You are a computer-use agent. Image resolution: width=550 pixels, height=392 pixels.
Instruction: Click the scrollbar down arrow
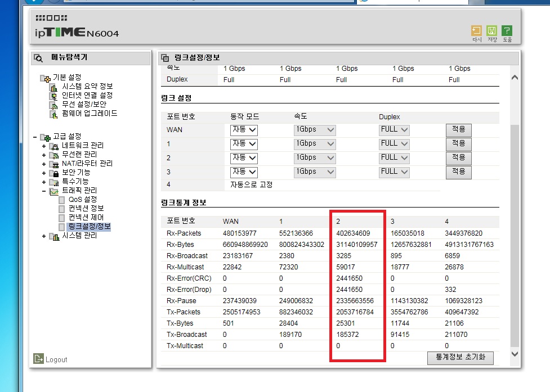515,354
